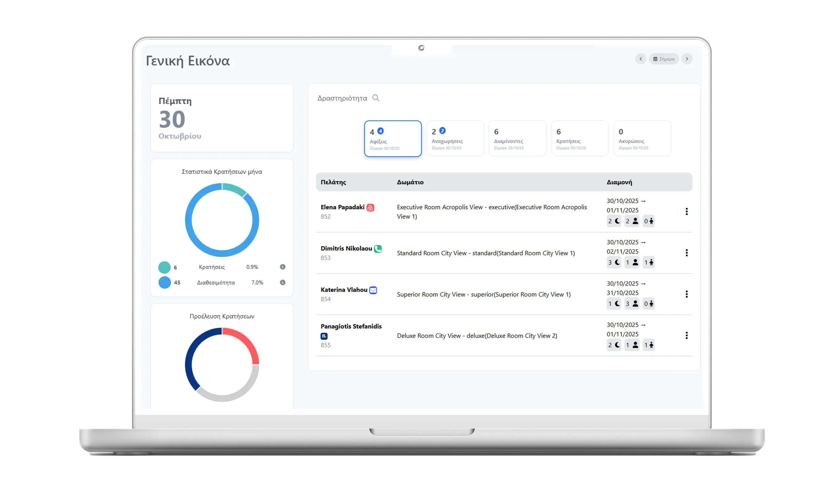This screenshot has width=828, height=504.
Task: Click the info icon beside Κρατήσεις 0.9%
Action: 282,267
